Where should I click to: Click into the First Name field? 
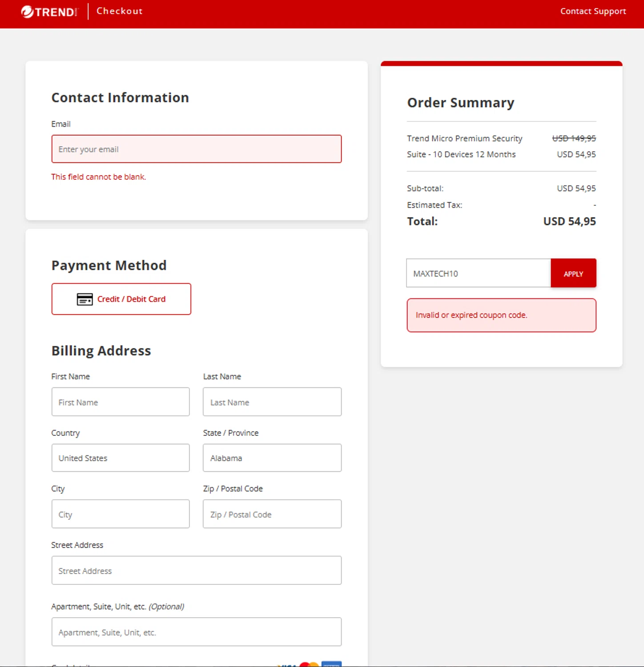pyautogui.click(x=121, y=402)
